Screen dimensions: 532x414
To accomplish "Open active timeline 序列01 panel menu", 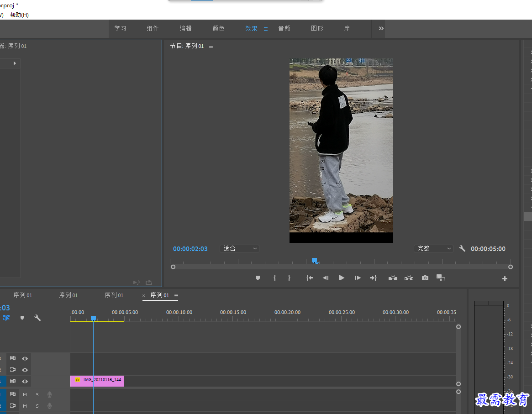I will tap(176, 296).
